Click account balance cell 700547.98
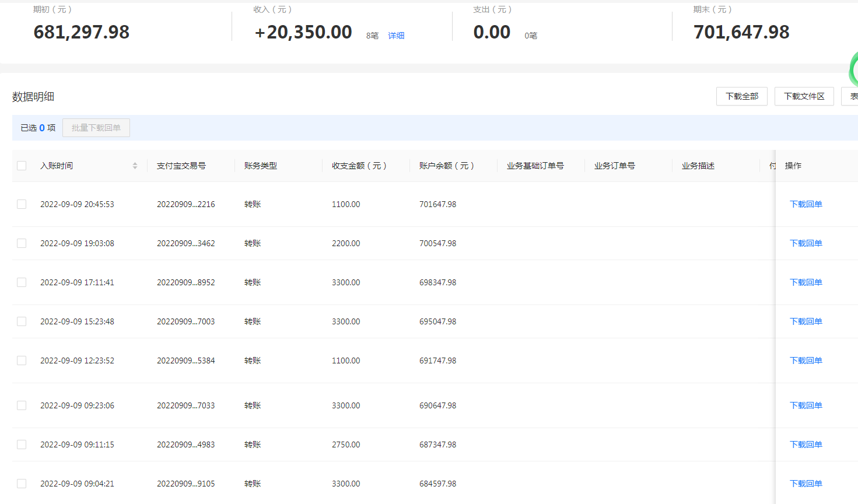 (438, 243)
